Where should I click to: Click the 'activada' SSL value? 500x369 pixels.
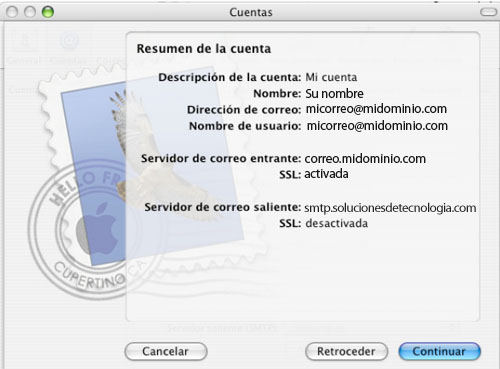tap(326, 174)
